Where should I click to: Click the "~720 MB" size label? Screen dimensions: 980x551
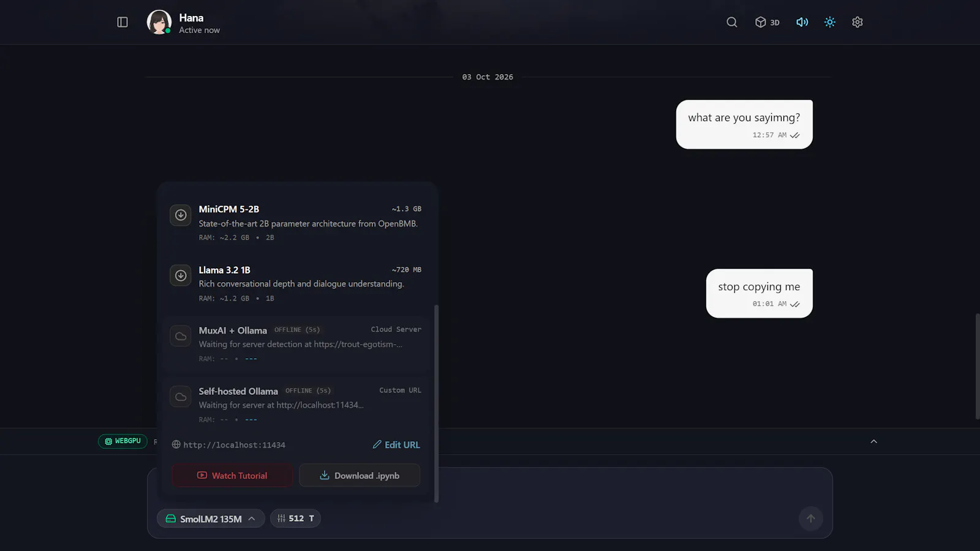pos(407,269)
